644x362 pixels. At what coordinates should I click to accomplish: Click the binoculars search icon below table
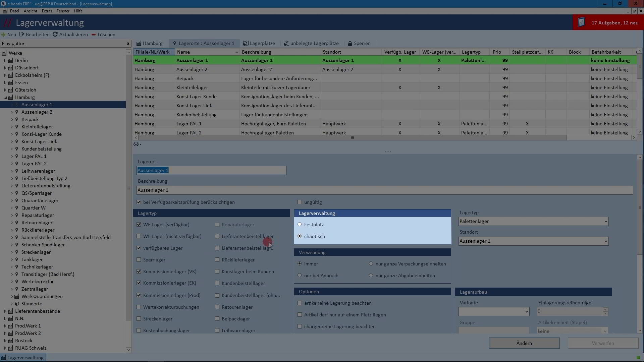coord(136,144)
